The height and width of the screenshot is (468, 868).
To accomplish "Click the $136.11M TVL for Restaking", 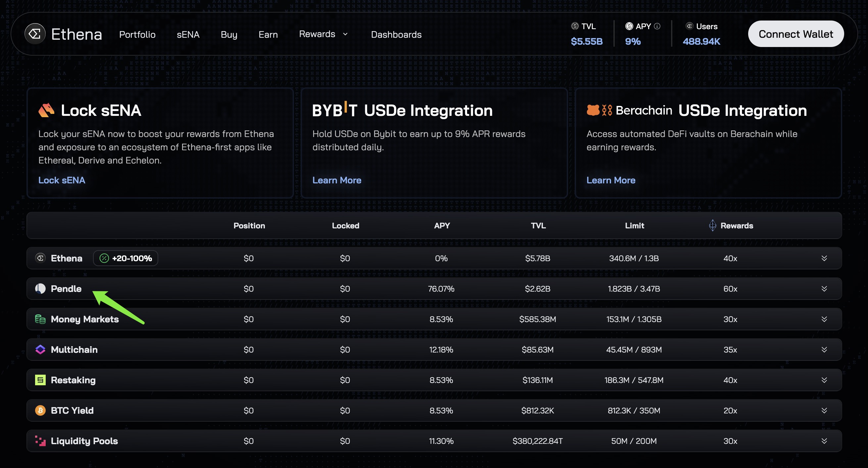I will [x=537, y=380].
